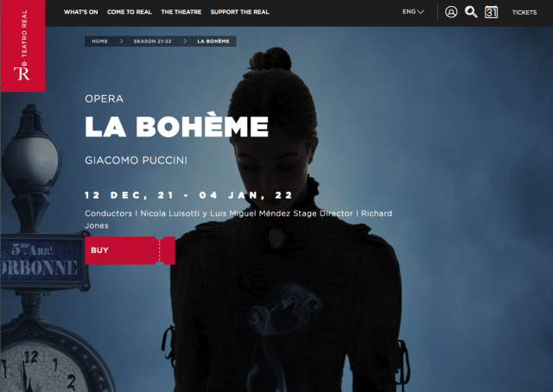The image size is (553, 392).
Task: Open the What's On menu
Action: (x=80, y=12)
